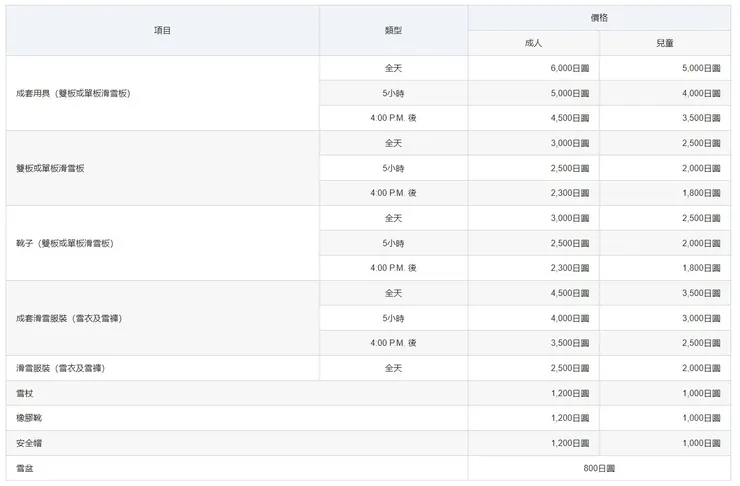740x486 pixels.
Task: Click the 靴子（雙板或單板滑雪板）item cell
Action: [x=65, y=243]
